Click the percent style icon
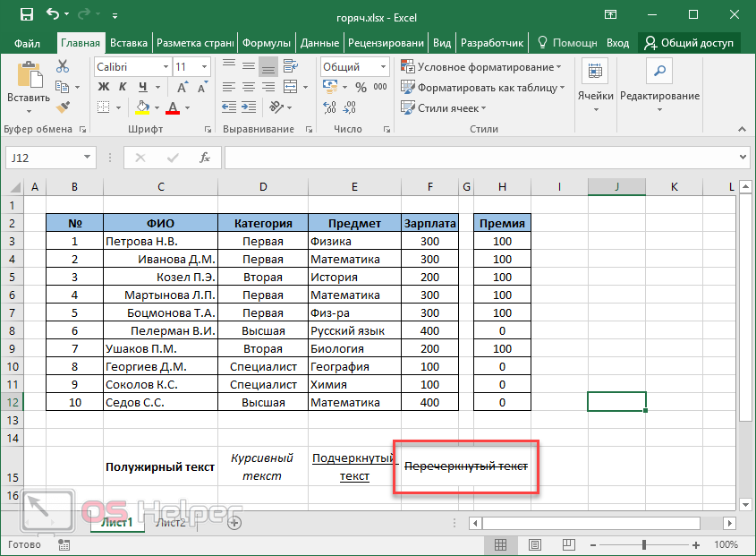This screenshot has width=756, height=556. tap(361, 88)
